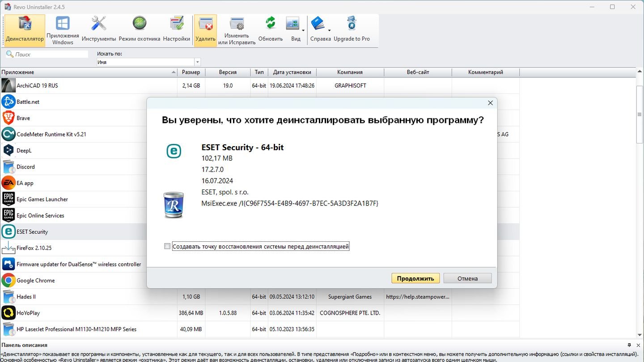This screenshot has width=644, height=362.
Task: Click the Epic Online Services icon
Action: 8,215
